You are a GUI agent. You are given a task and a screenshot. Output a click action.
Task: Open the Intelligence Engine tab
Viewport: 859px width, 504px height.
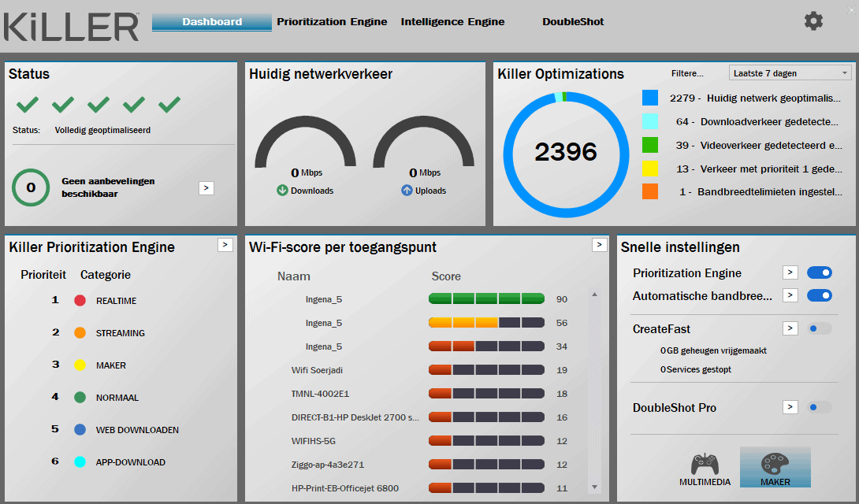point(452,22)
